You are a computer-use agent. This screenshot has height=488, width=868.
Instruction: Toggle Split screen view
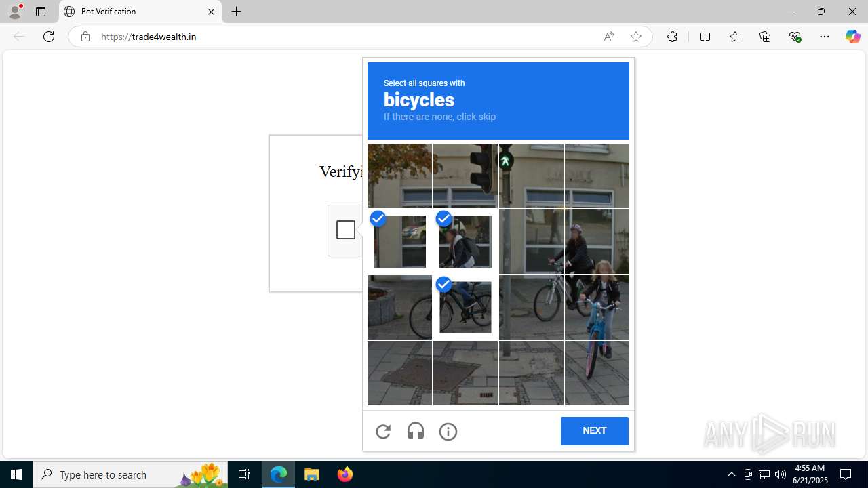pyautogui.click(x=705, y=37)
